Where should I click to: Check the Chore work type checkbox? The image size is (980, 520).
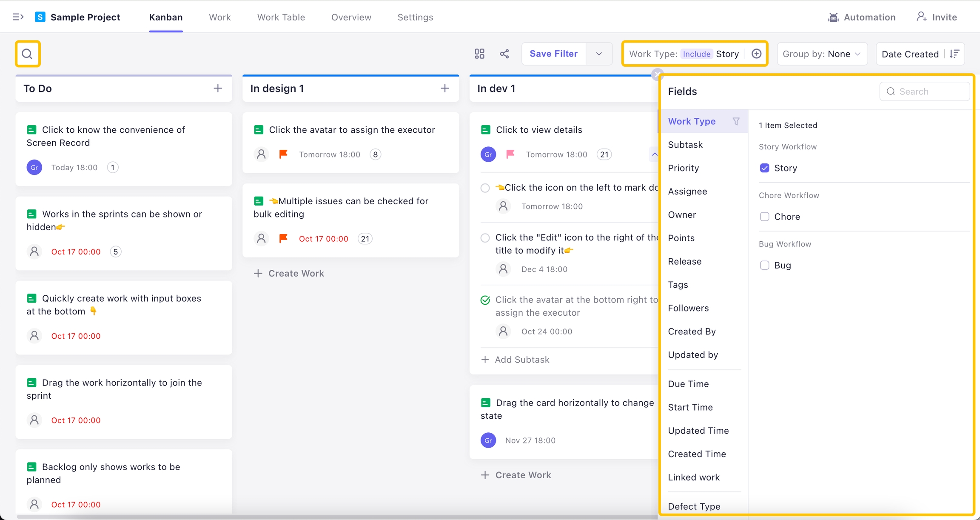(764, 217)
